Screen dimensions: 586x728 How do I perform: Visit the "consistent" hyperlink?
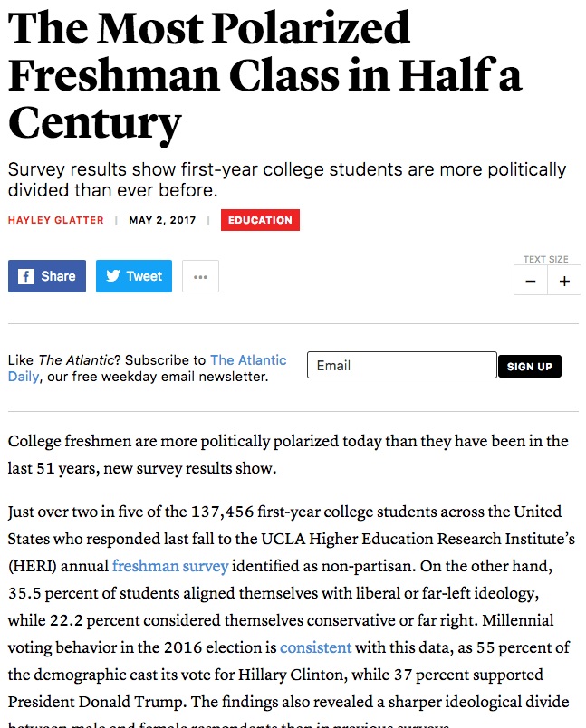point(315,648)
